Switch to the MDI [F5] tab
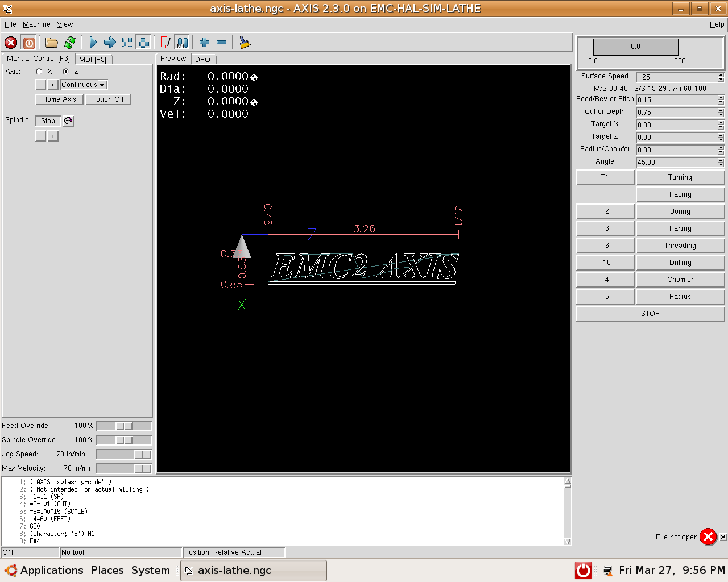Viewport: 728px width, 582px height. click(x=93, y=59)
